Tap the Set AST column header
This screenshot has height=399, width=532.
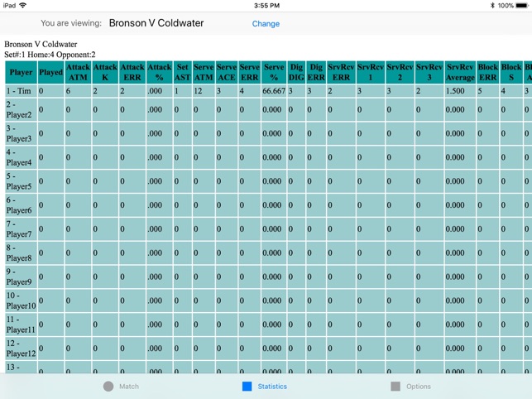pos(182,72)
